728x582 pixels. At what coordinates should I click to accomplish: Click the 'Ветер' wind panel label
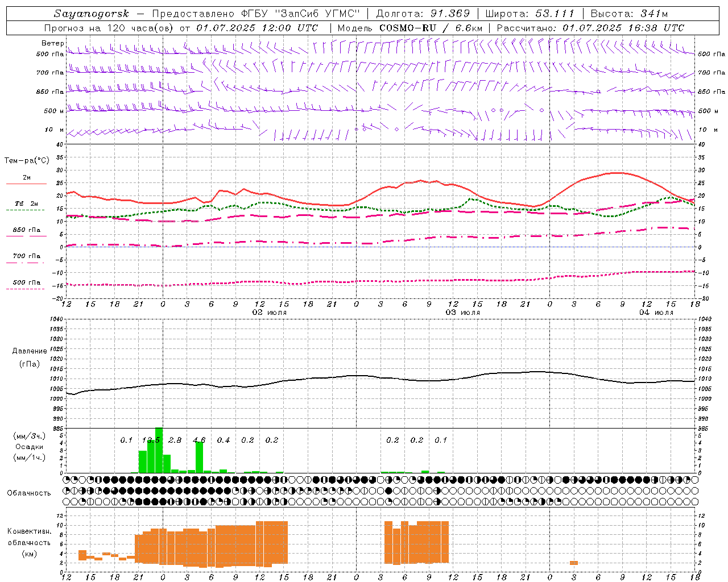pyautogui.click(x=52, y=43)
